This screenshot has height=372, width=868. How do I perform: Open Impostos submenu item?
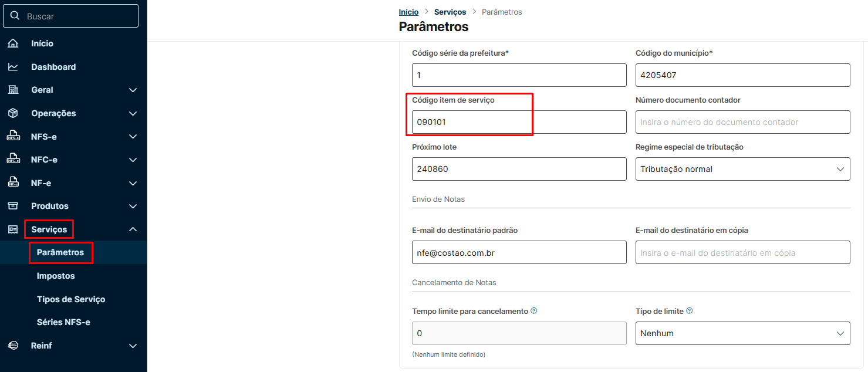(x=56, y=276)
